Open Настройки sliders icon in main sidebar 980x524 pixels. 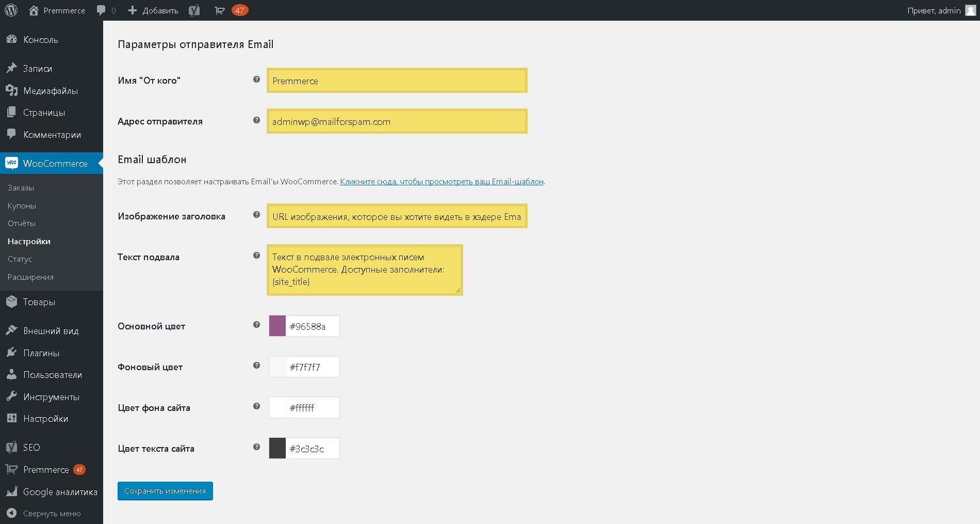click(11, 418)
